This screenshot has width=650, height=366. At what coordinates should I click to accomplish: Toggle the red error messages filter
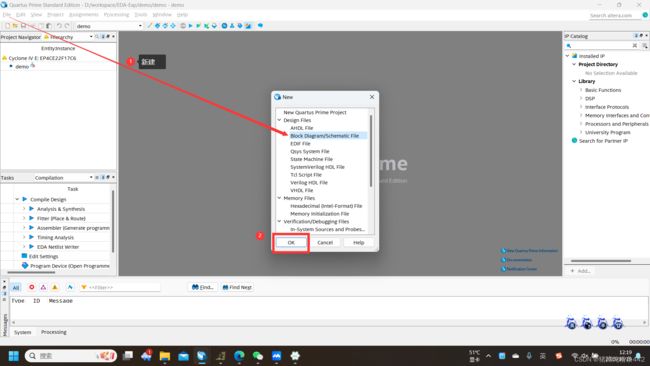coord(32,287)
